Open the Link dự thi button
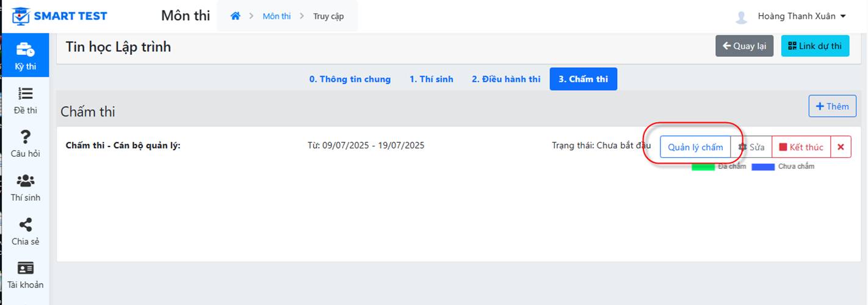 click(x=815, y=46)
